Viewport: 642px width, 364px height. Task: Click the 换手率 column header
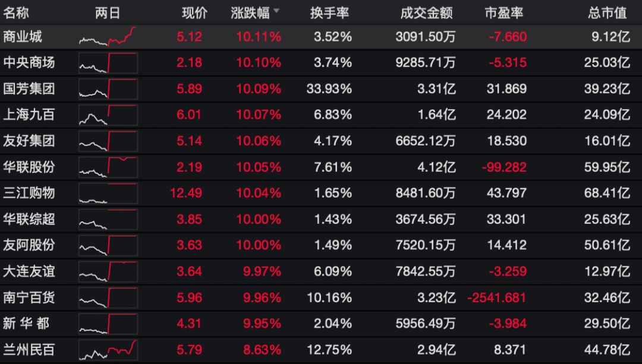pos(330,12)
